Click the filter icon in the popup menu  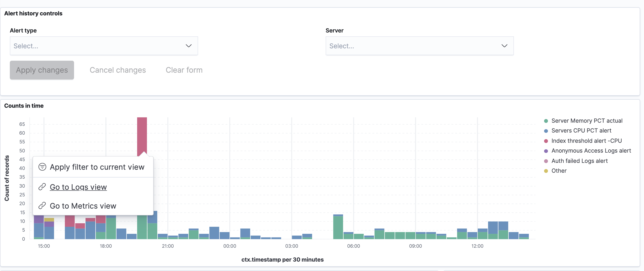[x=42, y=167]
